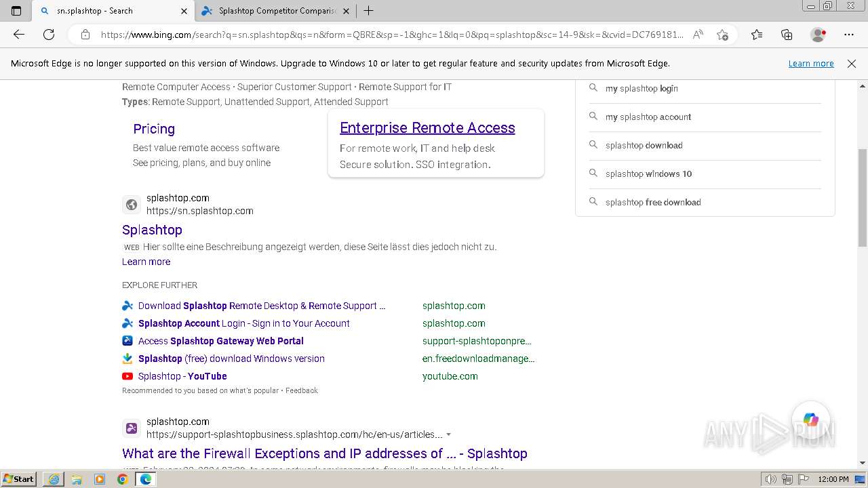Switch to sn.splashtop Search tab
The width and height of the screenshot is (868, 488).
114,11
